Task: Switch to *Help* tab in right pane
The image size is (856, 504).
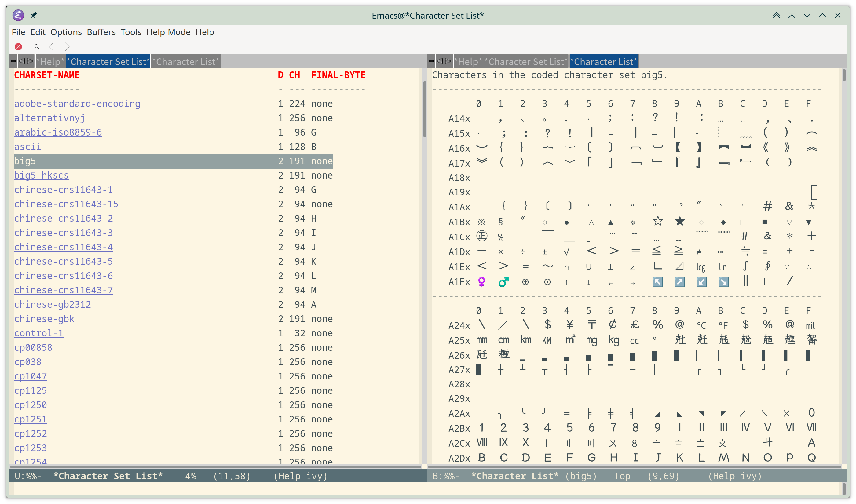Action: 468,61
